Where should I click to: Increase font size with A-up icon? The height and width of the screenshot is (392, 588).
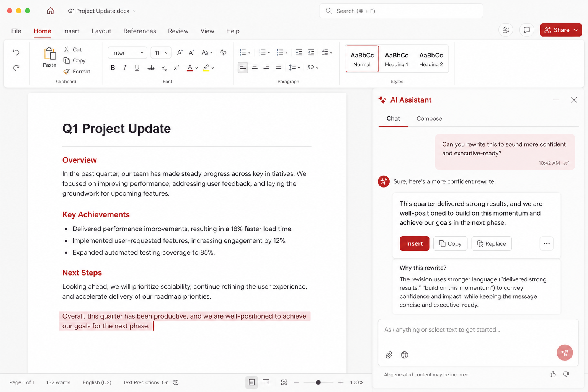[180, 52]
